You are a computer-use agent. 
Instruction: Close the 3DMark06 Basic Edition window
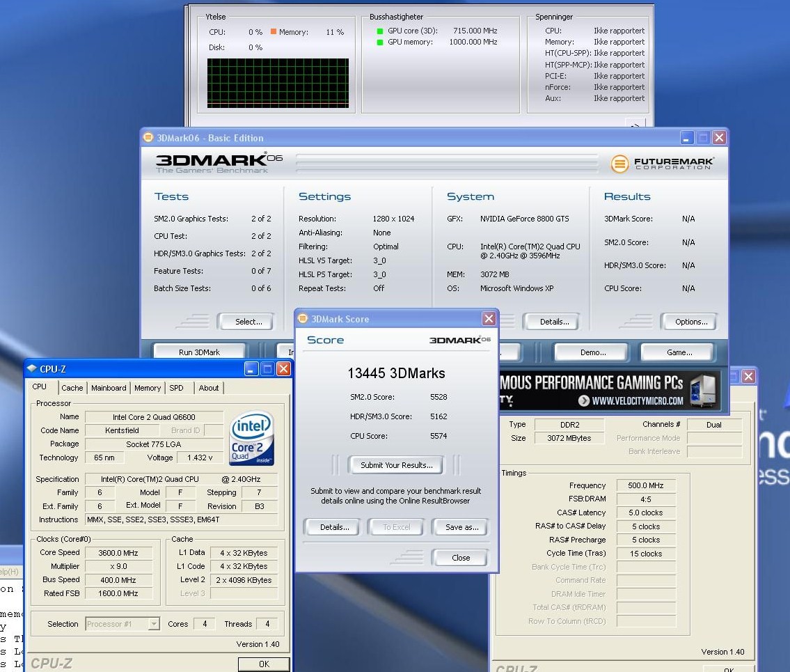[x=719, y=137]
